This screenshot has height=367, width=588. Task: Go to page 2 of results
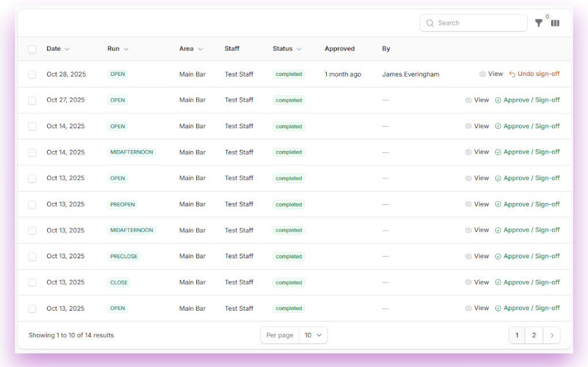[x=534, y=335]
